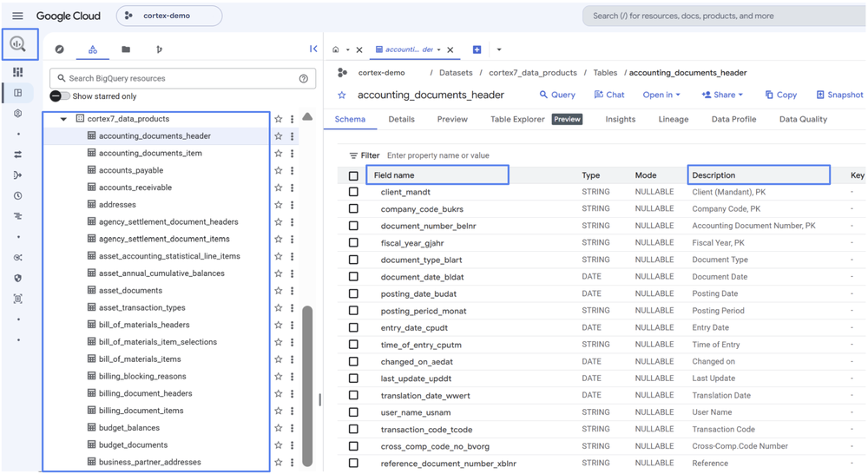Open the accounting tab dropdown arrow

[x=438, y=49]
